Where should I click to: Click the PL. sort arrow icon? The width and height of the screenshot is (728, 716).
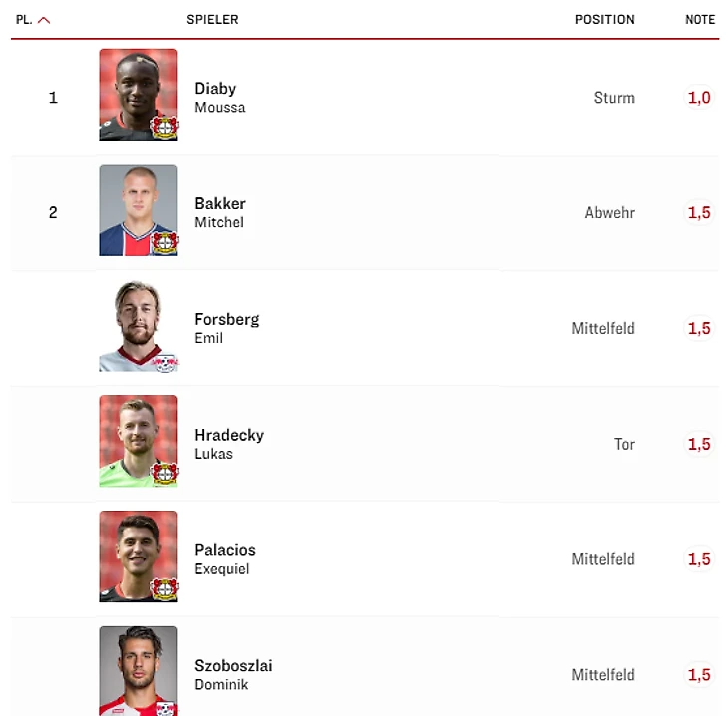pyautogui.click(x=44, y=20)
